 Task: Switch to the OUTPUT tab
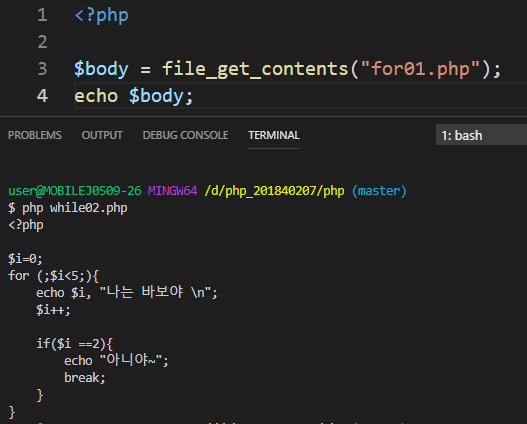point(102,135)
